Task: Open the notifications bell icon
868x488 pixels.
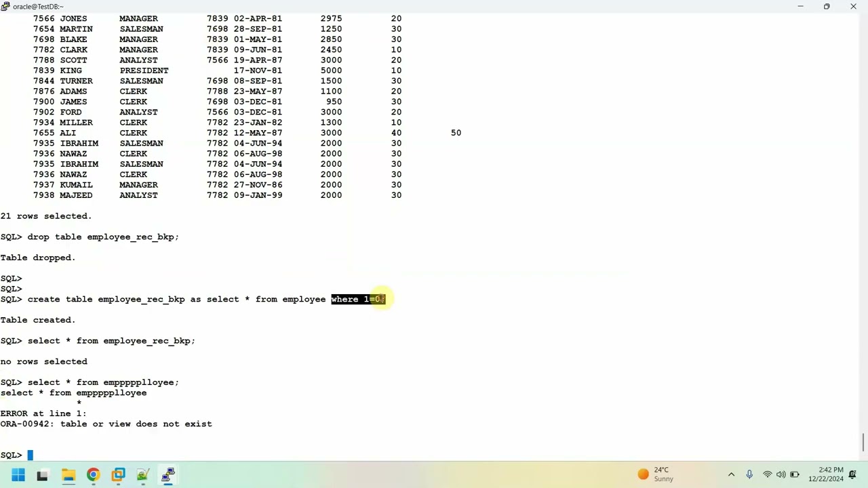Action: pos(854,474)
